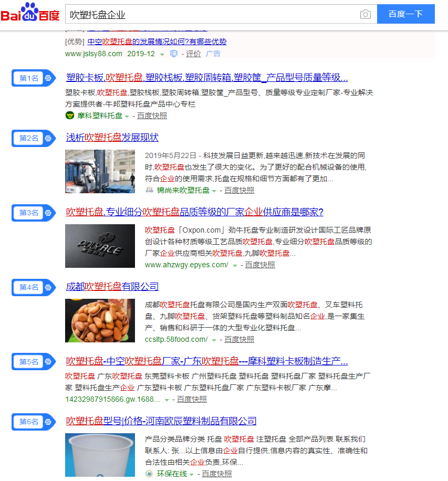Image resolution: width=448 pixels, height=481 pixels.
Task: Click the shield guarantee icon beside jslsy88.com
Action: tap(174, 54)
